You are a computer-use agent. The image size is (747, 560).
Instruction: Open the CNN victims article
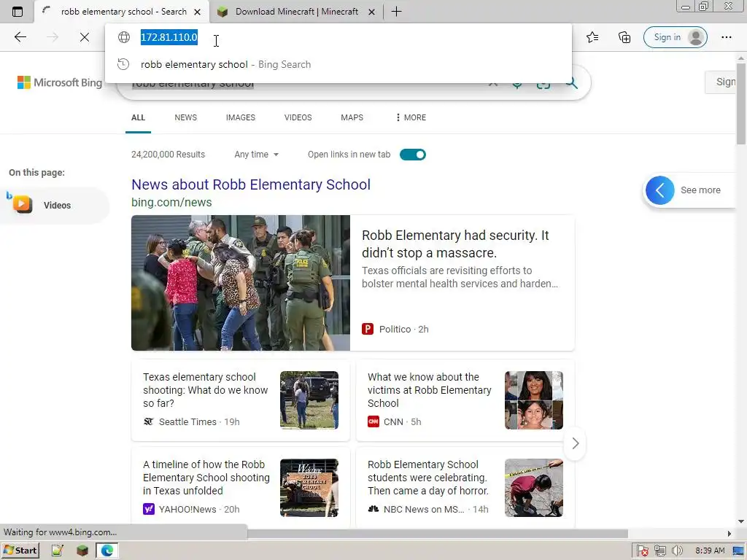(x=429, y=390)
